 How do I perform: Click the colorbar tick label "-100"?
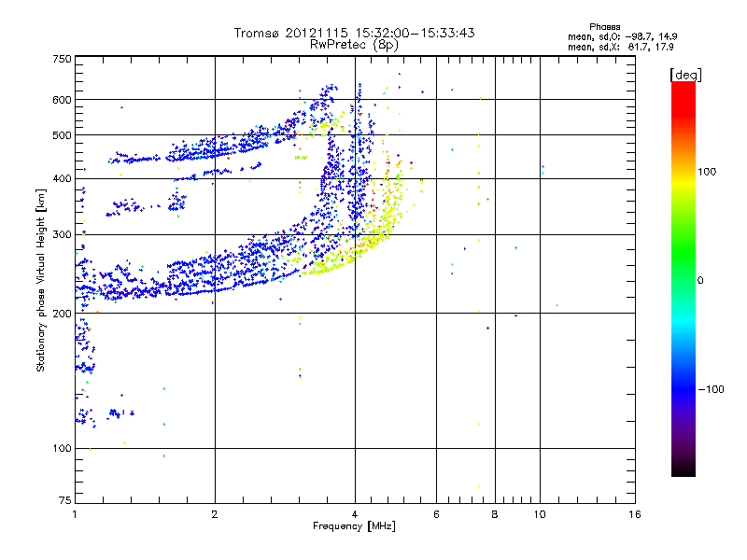click(x=711, y=389)
